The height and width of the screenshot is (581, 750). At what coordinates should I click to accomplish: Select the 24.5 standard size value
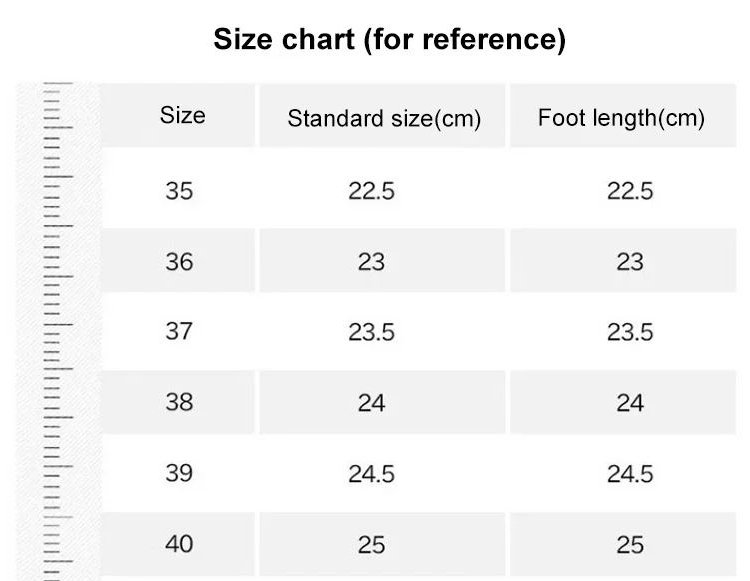[371, 474]
